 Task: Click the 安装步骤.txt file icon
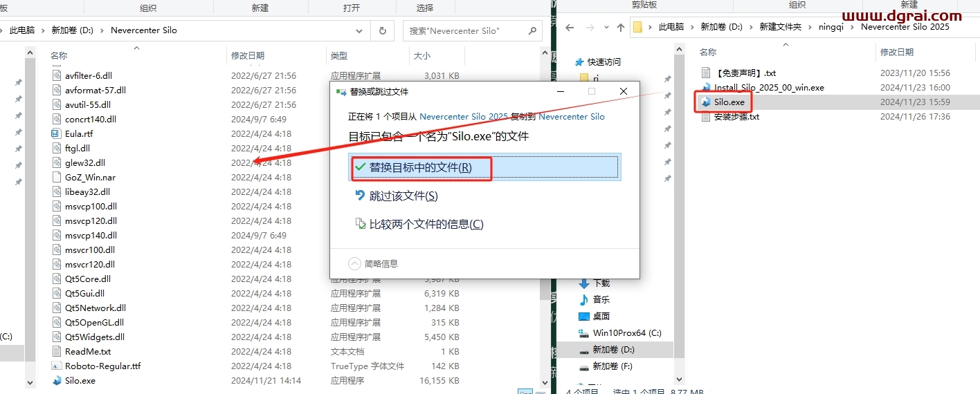tap(706, 116)
